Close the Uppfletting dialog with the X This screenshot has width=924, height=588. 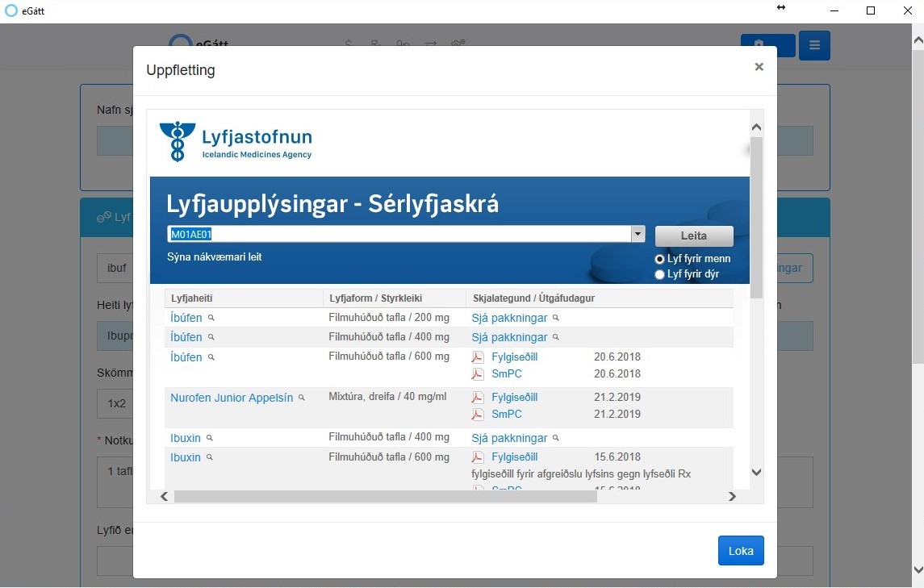click(759, 67)
